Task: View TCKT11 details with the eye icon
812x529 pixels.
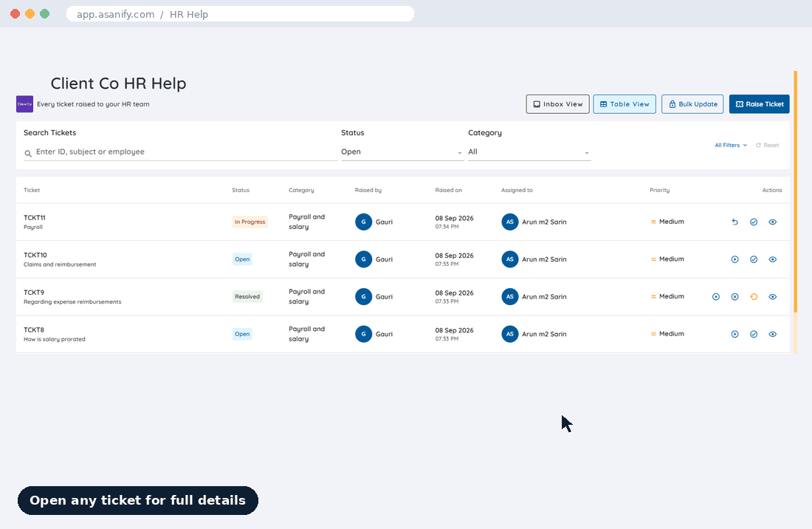Action: (773, 222)
